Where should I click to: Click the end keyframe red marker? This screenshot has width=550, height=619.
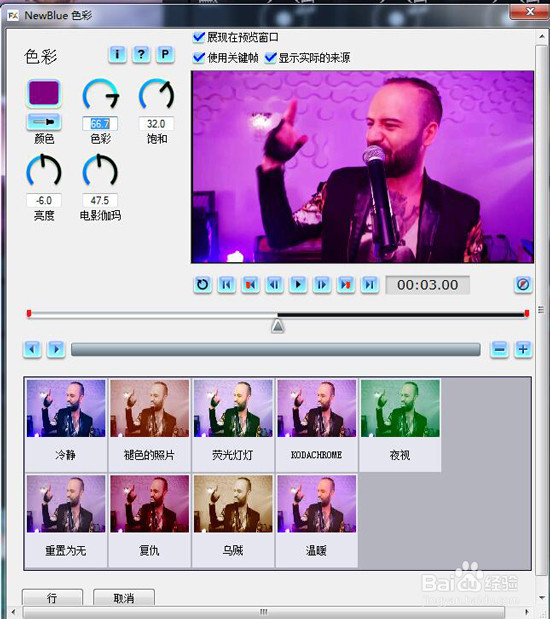527,313
